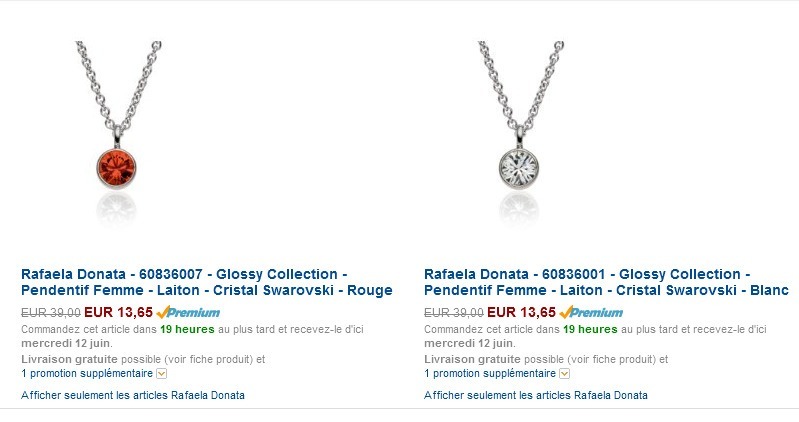Open Rafaela Donata 60836007 Rouge product title
The width and height of the screenshot is (799, 422).
207,282
